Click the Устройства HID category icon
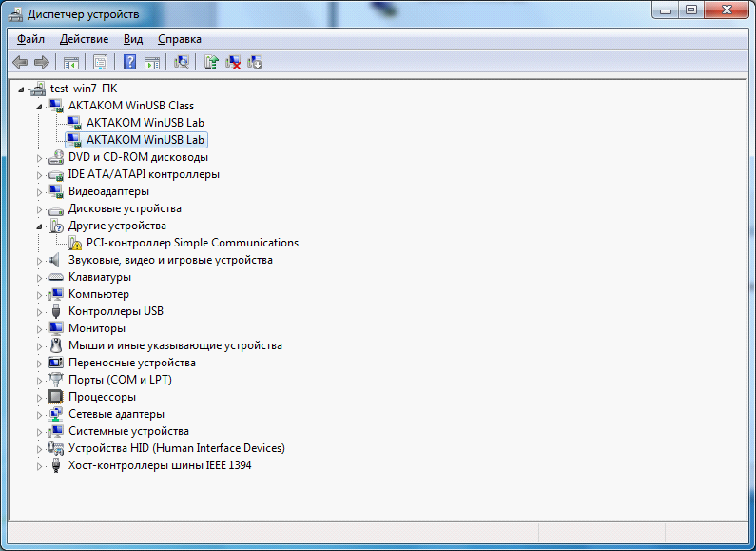 tap(56, 448)
